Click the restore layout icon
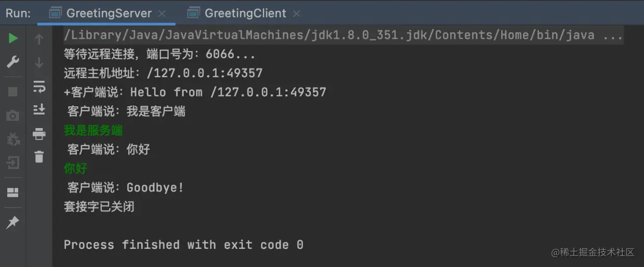 click(x=13, y=193)
